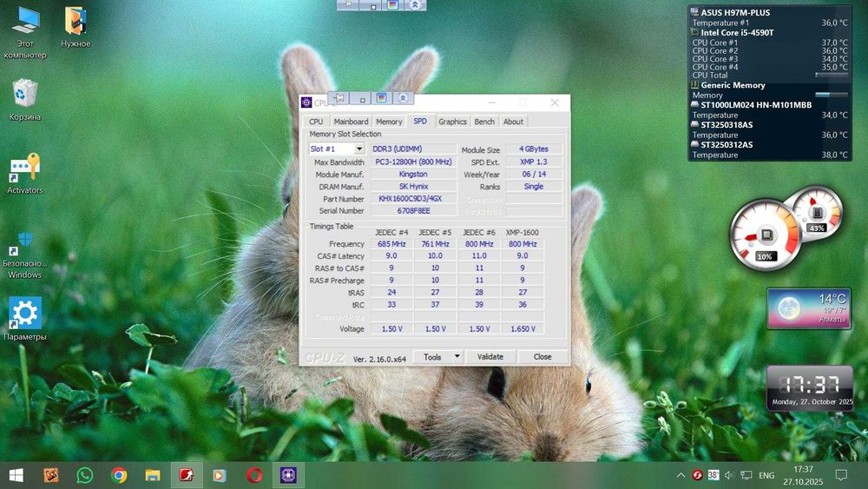The height and width of the screenshot is (489, 868).
Task: Select the Корзина recycle bin icon
Action: pos(25,100)
